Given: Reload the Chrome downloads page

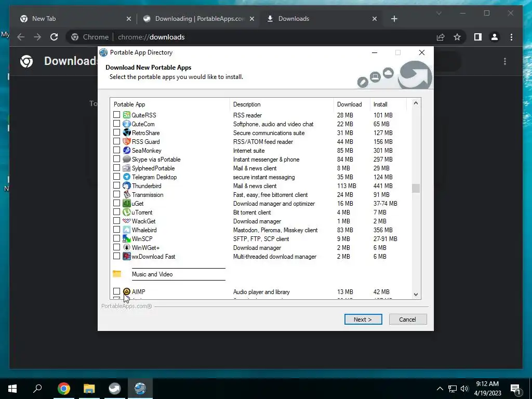Looking at the screenshot, I should 54,37.
